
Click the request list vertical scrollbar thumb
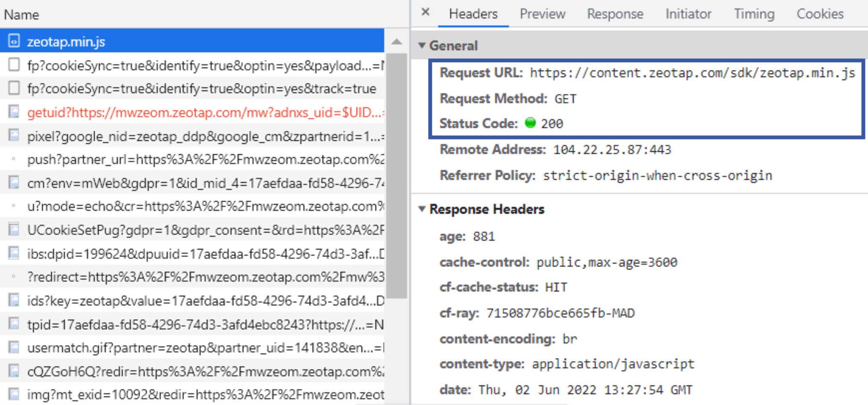(396, 175)
